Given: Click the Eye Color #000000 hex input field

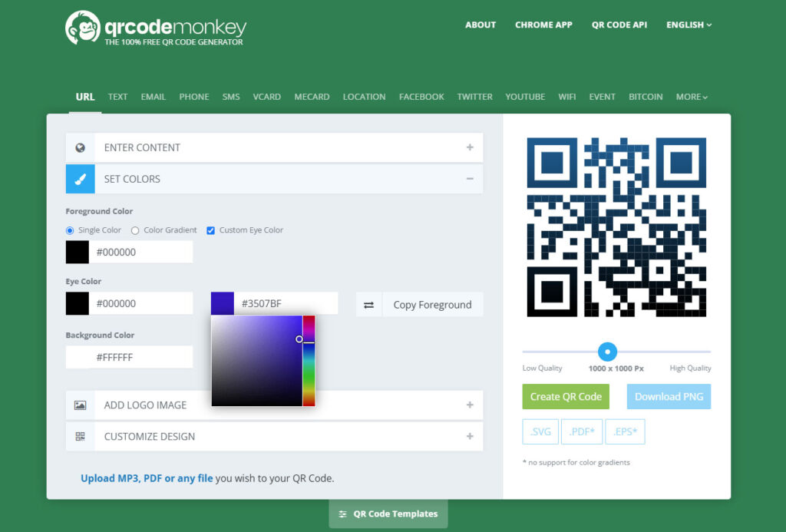Looking at the screenshot, I should 141,303.
